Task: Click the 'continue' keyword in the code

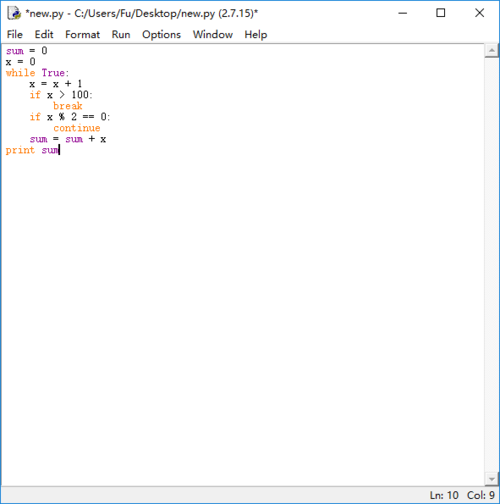Action: point(77,128)
